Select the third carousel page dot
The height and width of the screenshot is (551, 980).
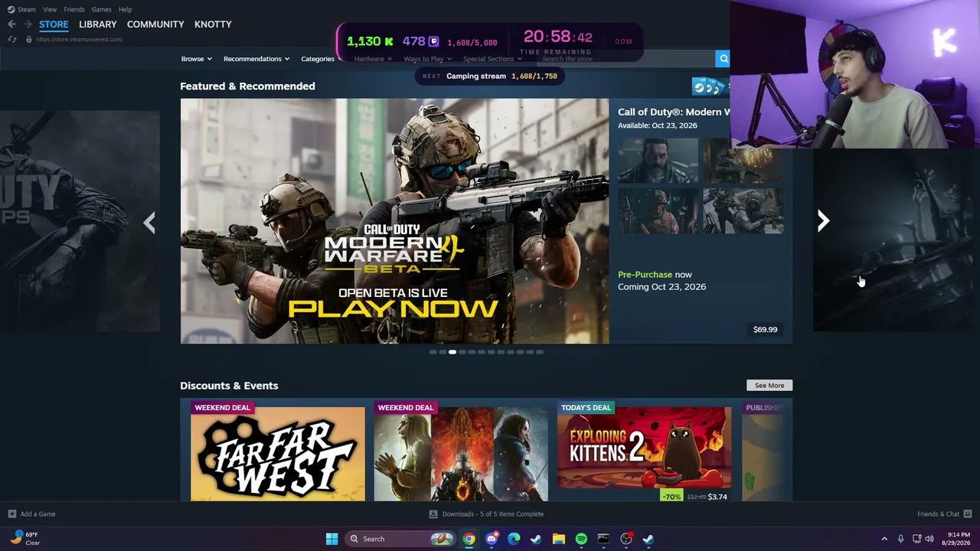(x=452, y=352)
